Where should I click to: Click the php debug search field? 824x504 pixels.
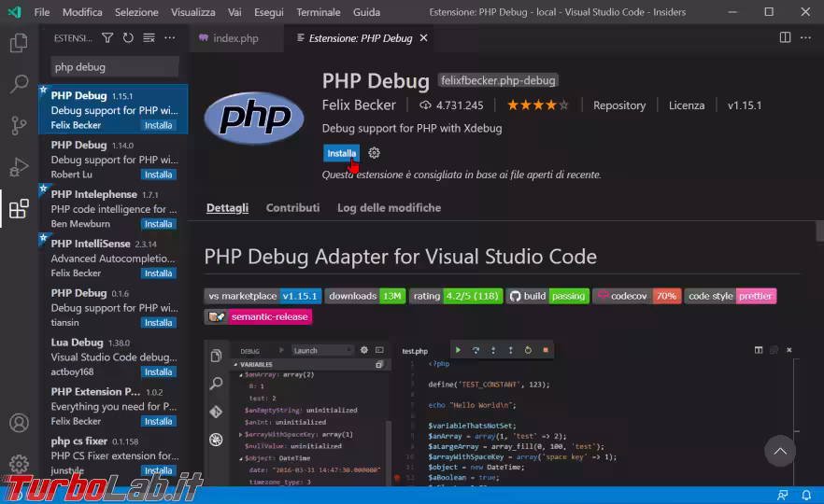[x=115, y=66]
